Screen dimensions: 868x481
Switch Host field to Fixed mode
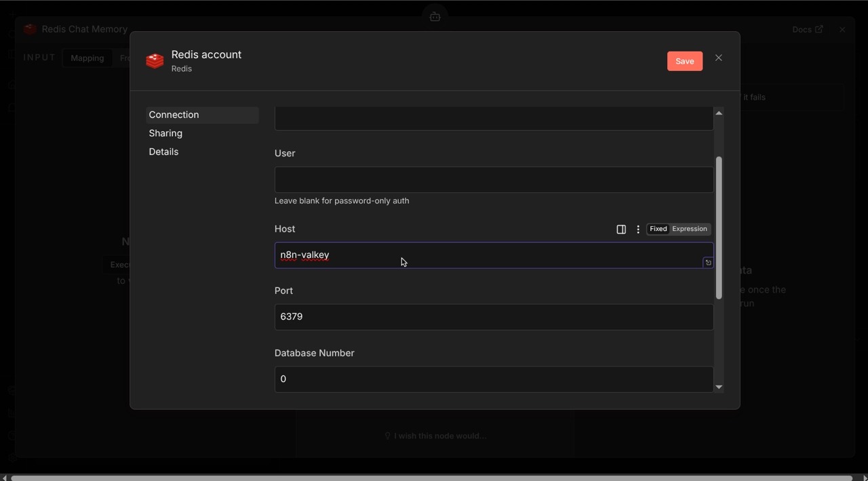658,229
